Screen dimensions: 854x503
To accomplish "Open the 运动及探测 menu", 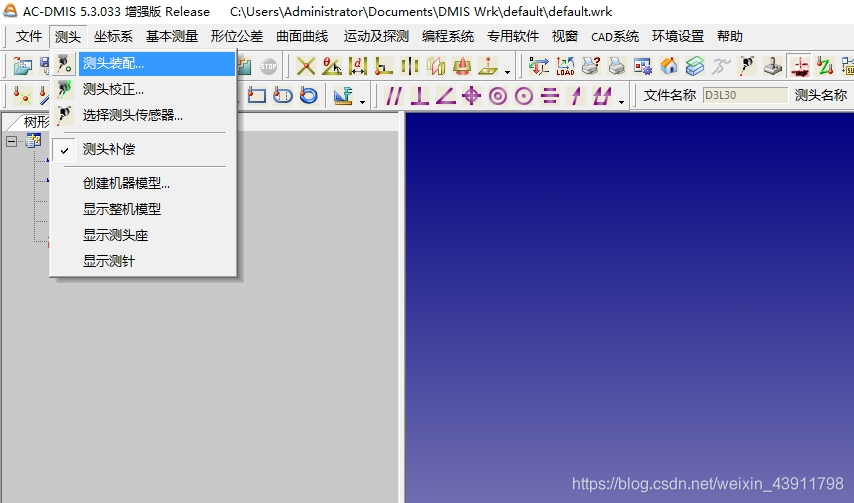I will (x=376, y=36).
